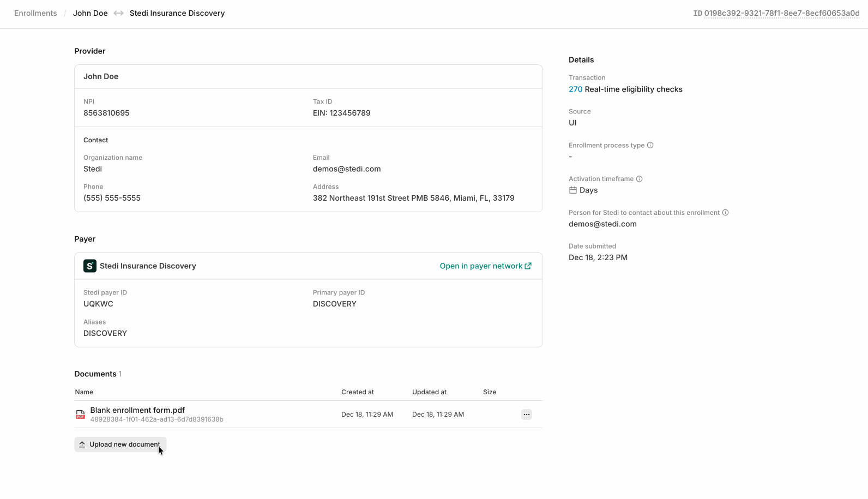Open the Enrollments breadcrumb link
The height and width of the screenshot is (499, 868).
coord(35,13)
